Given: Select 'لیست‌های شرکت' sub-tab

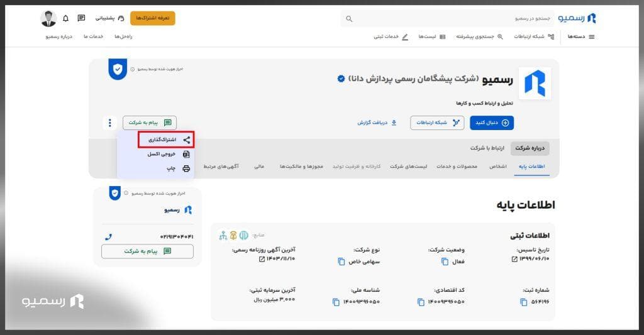Looking at the screenshot, I should click(x=409, y=167).
